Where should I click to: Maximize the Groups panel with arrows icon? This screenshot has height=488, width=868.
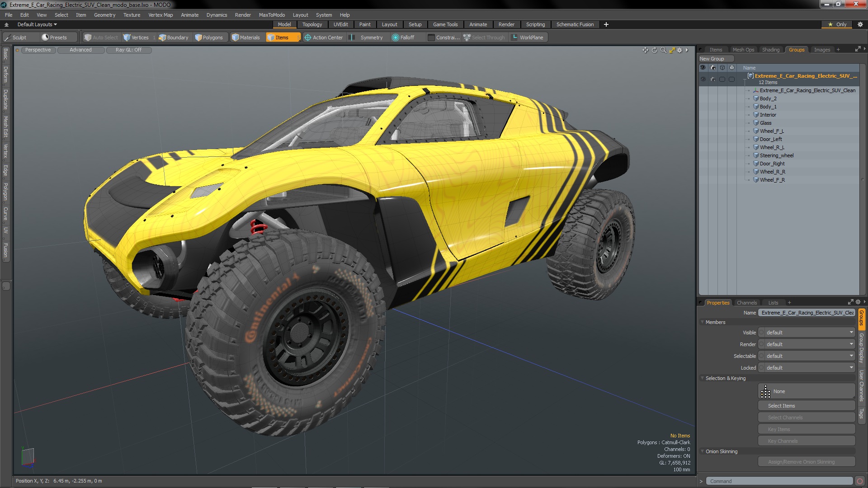858,49
